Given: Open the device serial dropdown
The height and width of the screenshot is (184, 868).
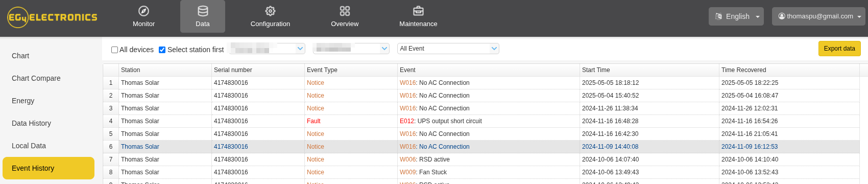Looking at the screenshot, I should [x=351, y=49].
